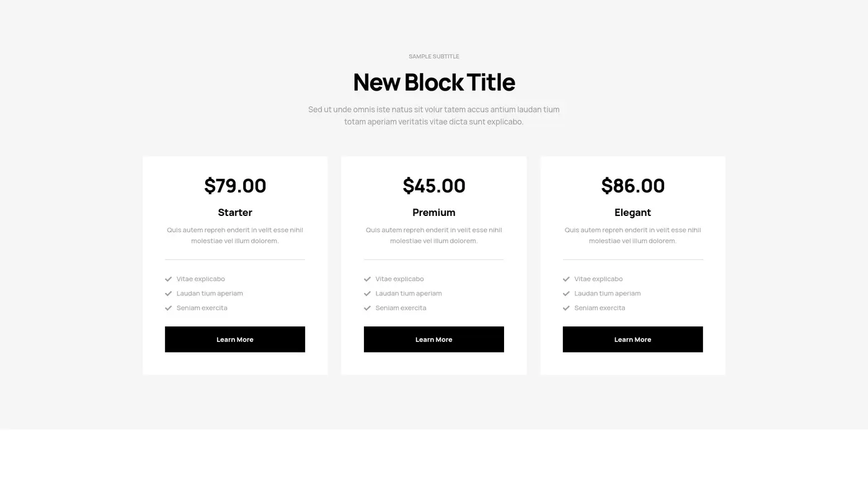Select the Starter plan heading
Screen dimensions: 868x489
(235, 212)
